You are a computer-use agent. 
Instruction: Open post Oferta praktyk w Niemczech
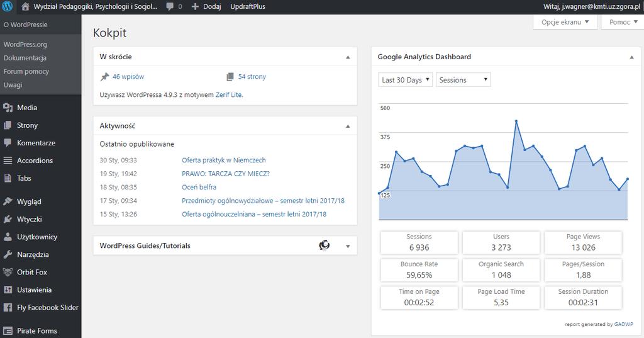(x=224, y=161)
